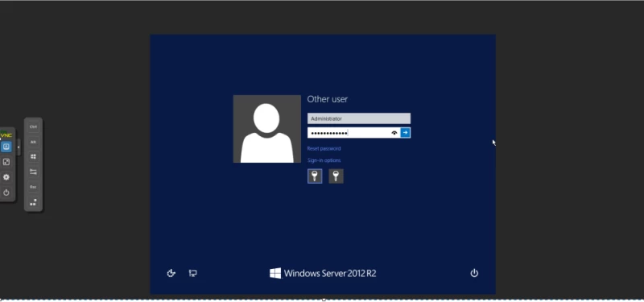The image size is (644, 302).
Task: Toggle the Ctrl key button
Action: pos(33,127)
